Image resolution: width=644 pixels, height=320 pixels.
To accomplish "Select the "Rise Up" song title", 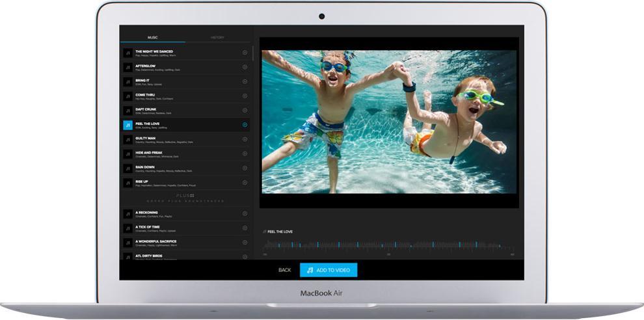I will coord(142,181).
